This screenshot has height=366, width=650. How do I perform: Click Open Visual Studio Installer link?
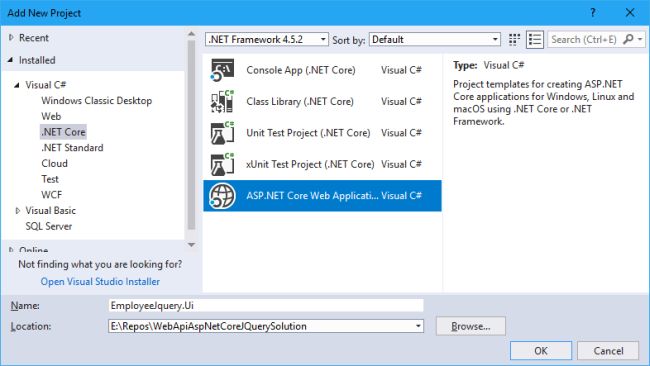tap(100, 281)
